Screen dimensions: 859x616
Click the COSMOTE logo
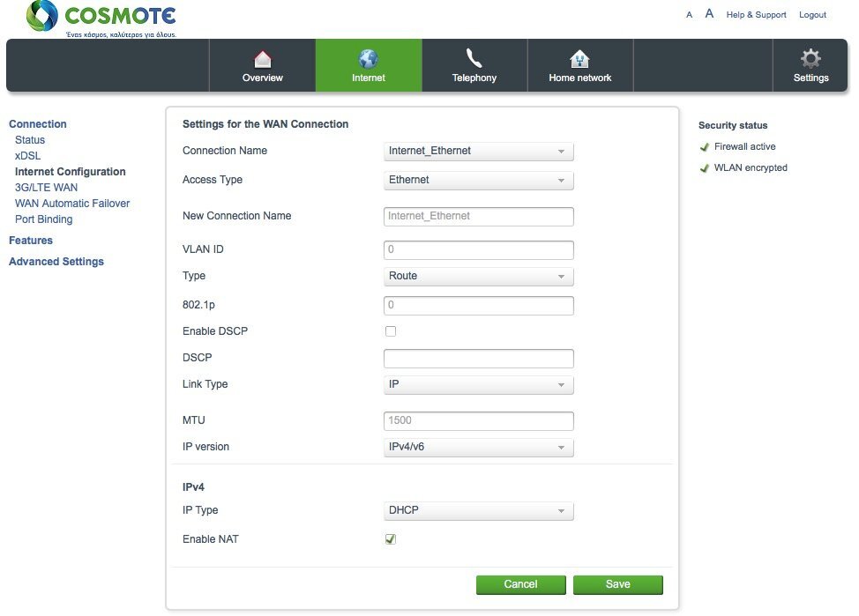click(102, 19)
